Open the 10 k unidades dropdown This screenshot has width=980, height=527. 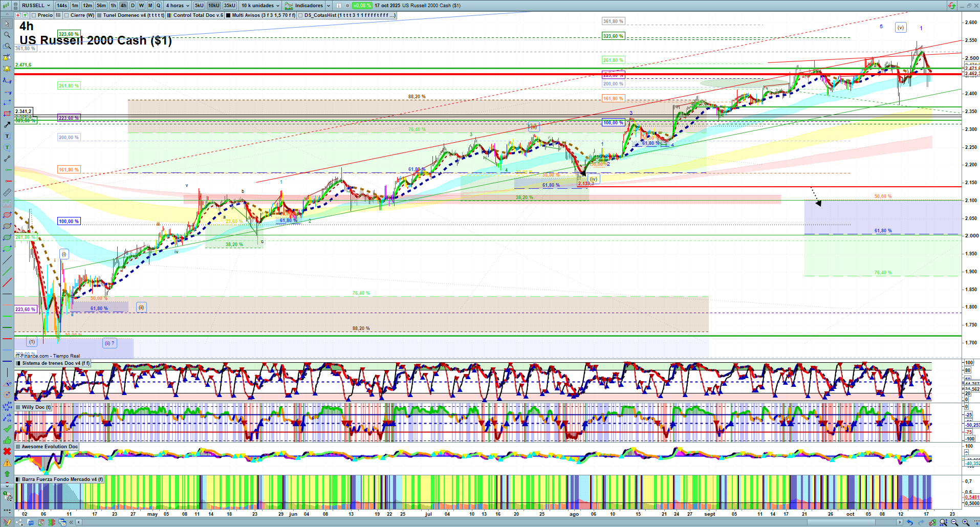260,6
